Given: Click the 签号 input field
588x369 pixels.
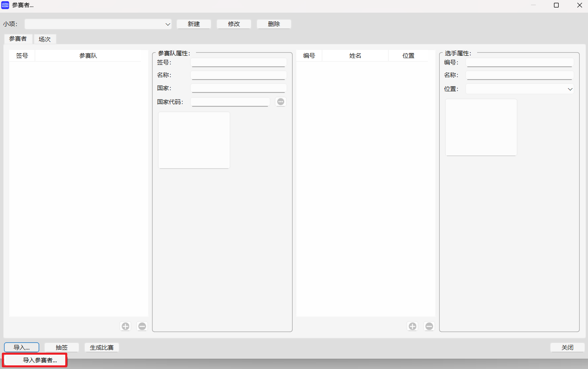Looking at the screenshot, I should point(238,62).
